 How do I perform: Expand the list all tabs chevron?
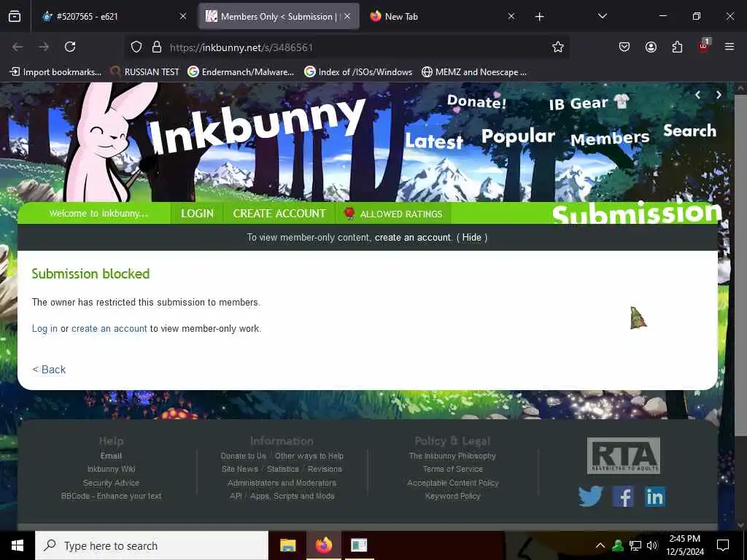pyautogui.click(x=602, y=16)
